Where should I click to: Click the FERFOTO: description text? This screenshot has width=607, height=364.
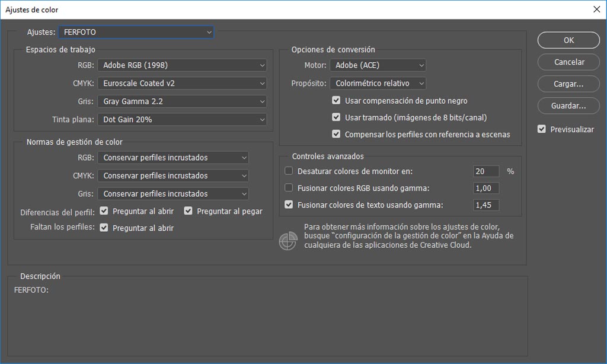point(31,290)
